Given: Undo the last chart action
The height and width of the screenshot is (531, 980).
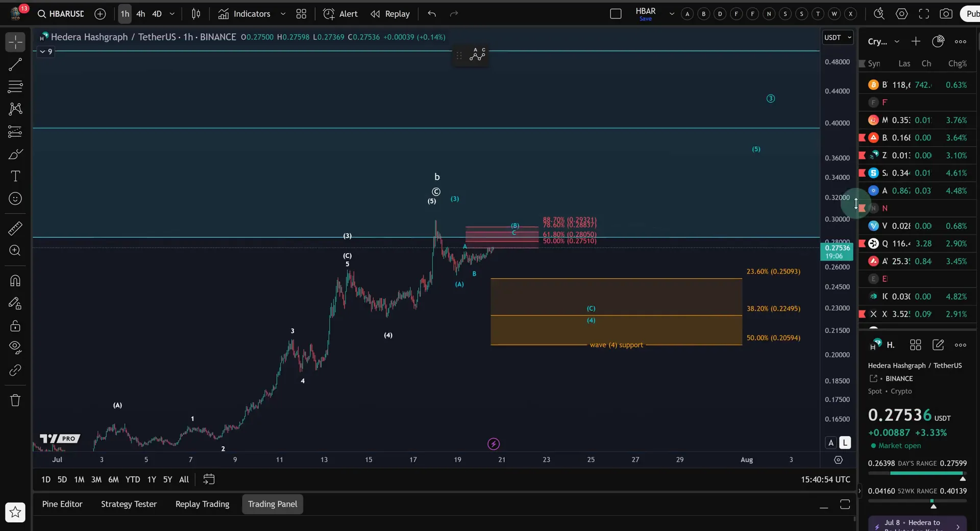Looking at the screenshot, I should coord(432,14).
